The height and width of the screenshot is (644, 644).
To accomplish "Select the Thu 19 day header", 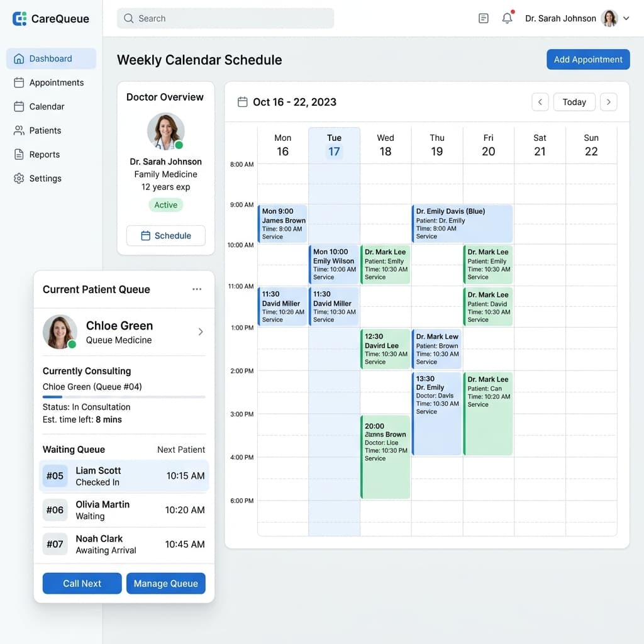I will 437,145.
